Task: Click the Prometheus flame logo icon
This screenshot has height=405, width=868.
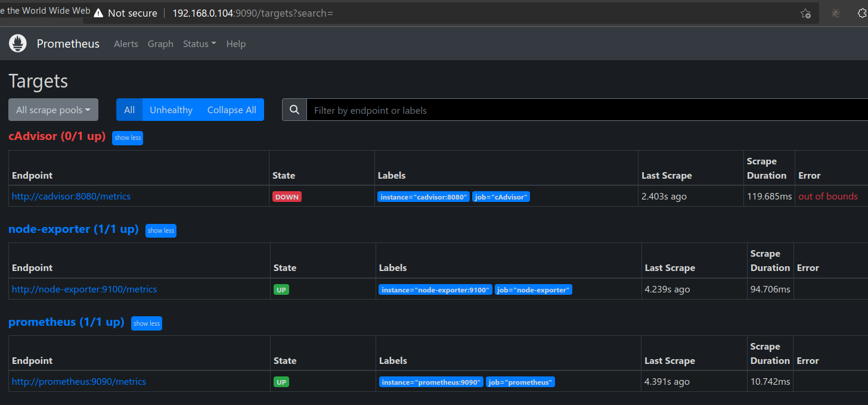Action: 18,43
